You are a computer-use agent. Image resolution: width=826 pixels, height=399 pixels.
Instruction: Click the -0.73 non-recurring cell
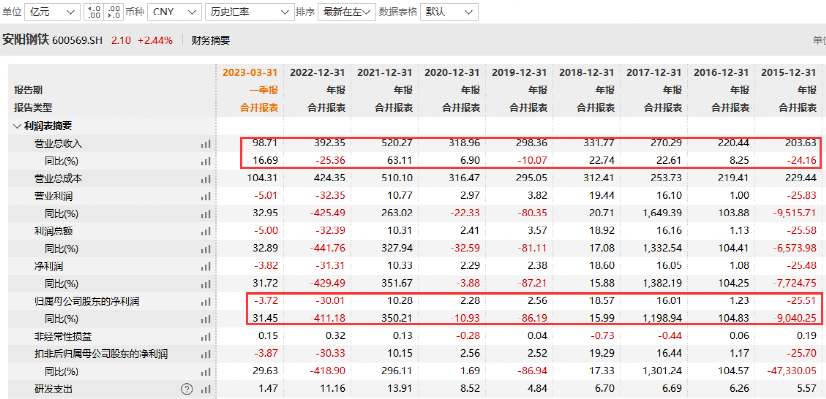point(602,336)
